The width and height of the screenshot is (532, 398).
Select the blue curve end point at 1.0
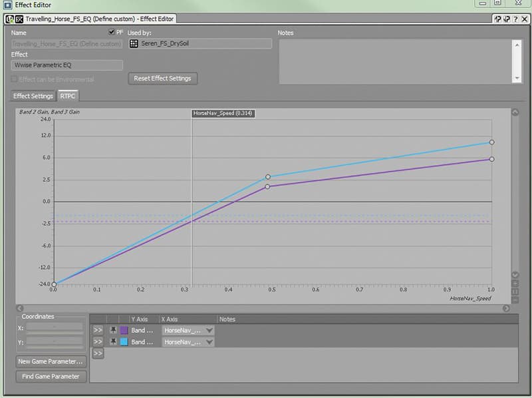coord(491,142)
